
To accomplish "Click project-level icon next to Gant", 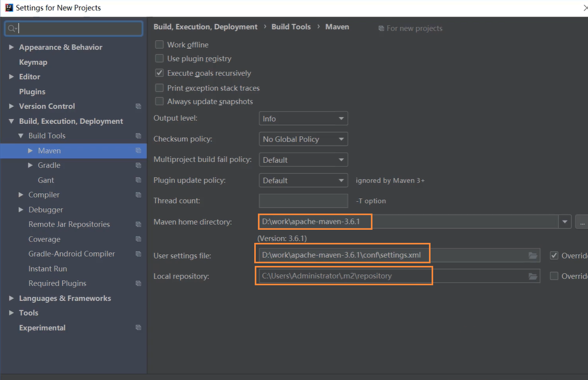I will click(139, 180).
